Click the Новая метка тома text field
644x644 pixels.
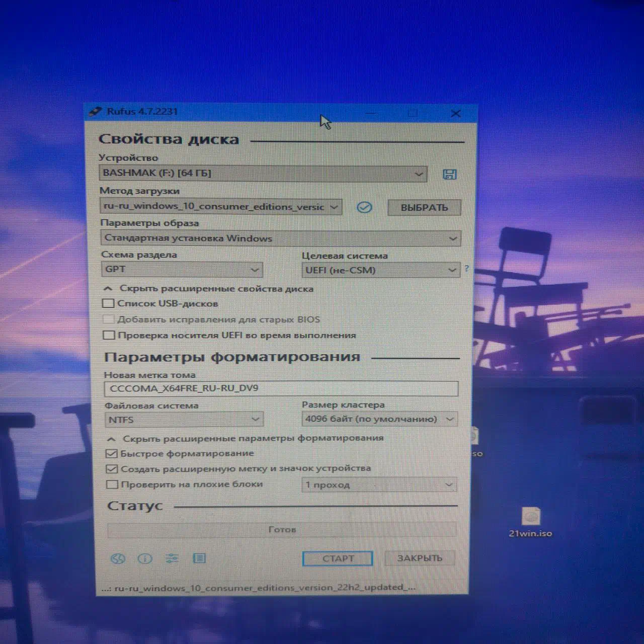(281, 388)
